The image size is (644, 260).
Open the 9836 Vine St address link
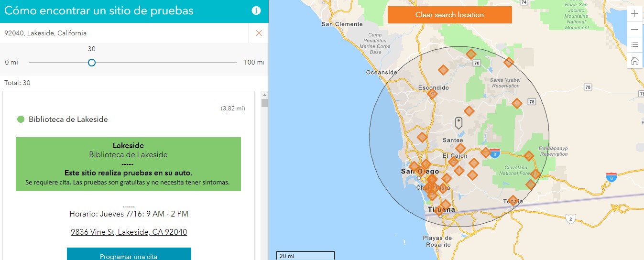(129, 232)
